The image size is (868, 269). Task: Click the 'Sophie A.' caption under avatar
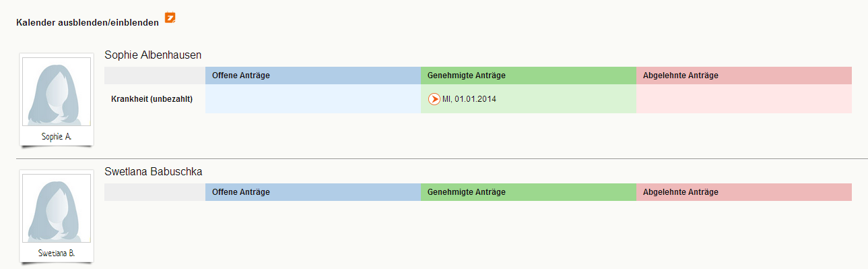(x=57, y=136)
